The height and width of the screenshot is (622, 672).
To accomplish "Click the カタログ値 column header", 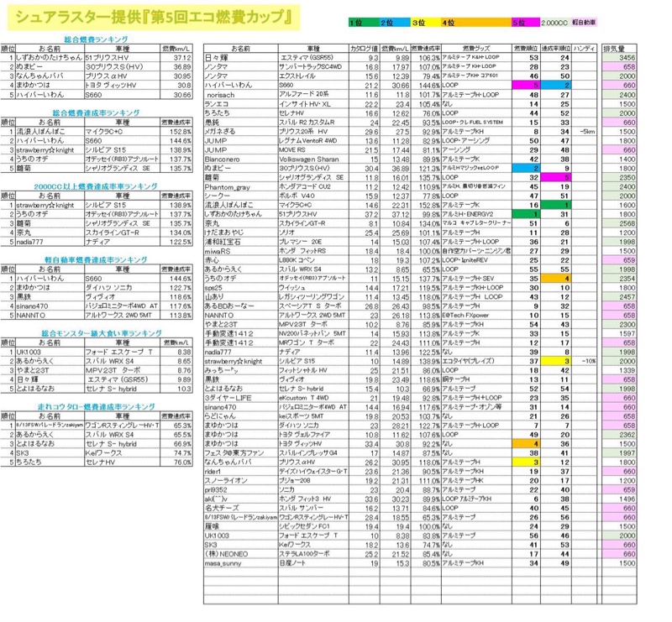I will (364, 49).
